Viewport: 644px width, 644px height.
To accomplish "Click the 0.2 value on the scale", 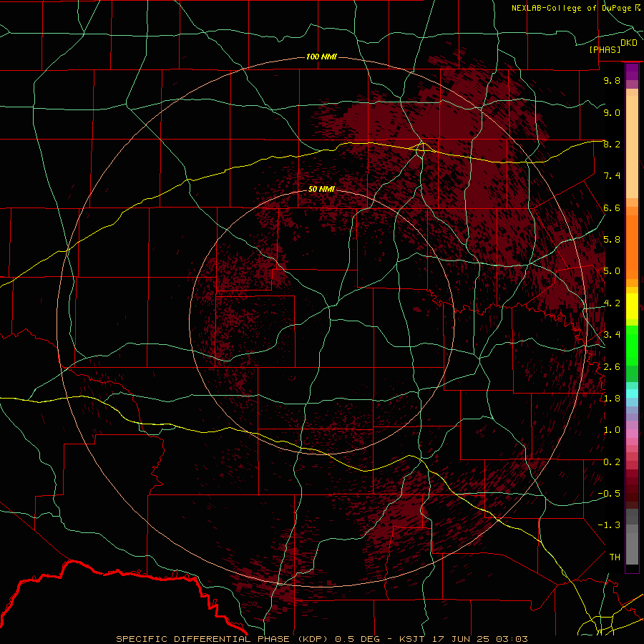I will click(x=612, y=462).
